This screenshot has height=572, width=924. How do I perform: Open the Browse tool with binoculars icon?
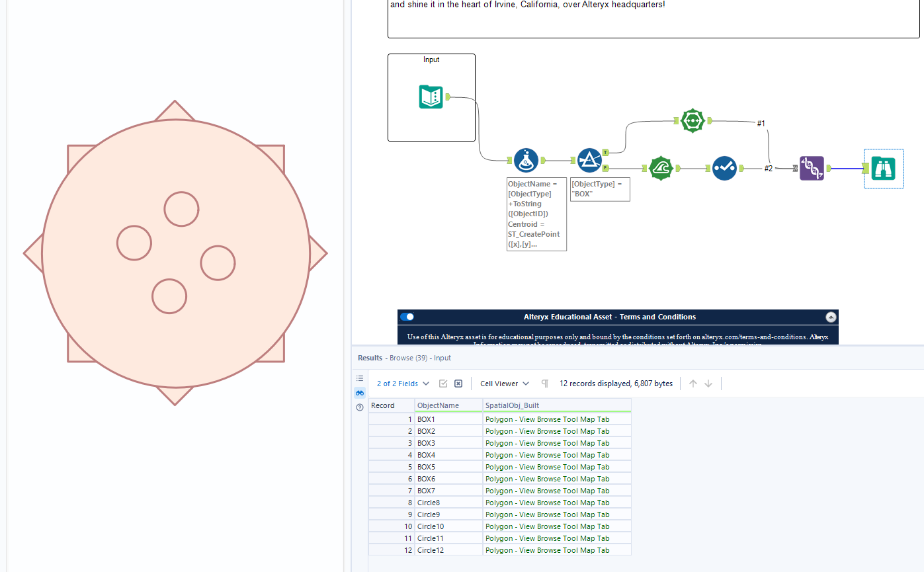884,169
